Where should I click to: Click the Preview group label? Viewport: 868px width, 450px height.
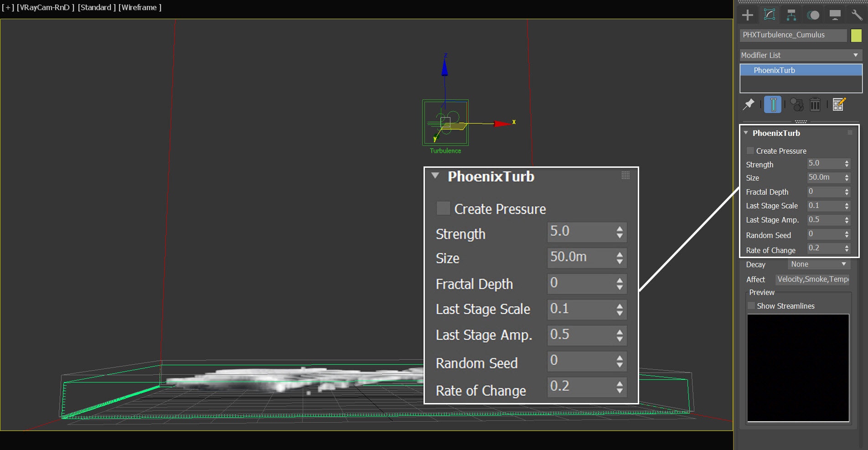(x=761, y=292)
